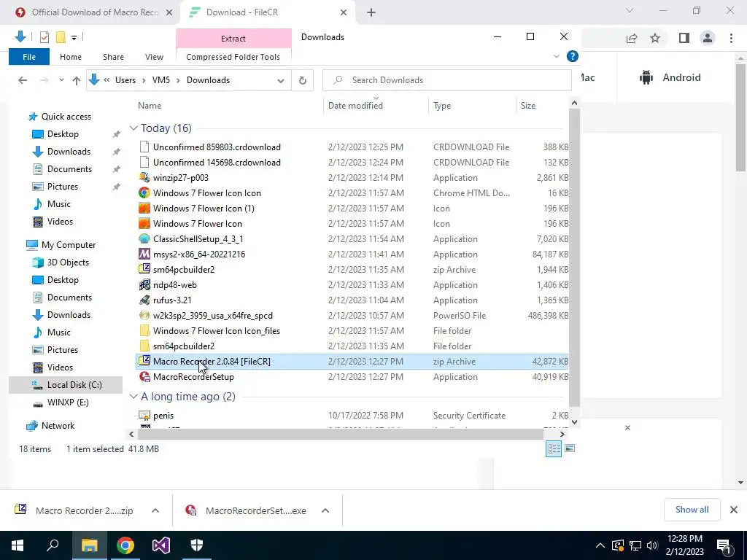This screenshot has width=747, height=560.
Task: Open 3D Objects in navigation pane
Action: tap(68, 262)
